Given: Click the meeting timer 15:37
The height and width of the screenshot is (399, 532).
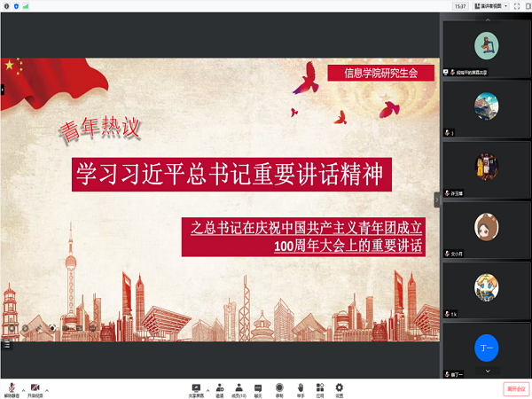Looking at the screenshot, I should pyautogui.click(x=460, y=6).
